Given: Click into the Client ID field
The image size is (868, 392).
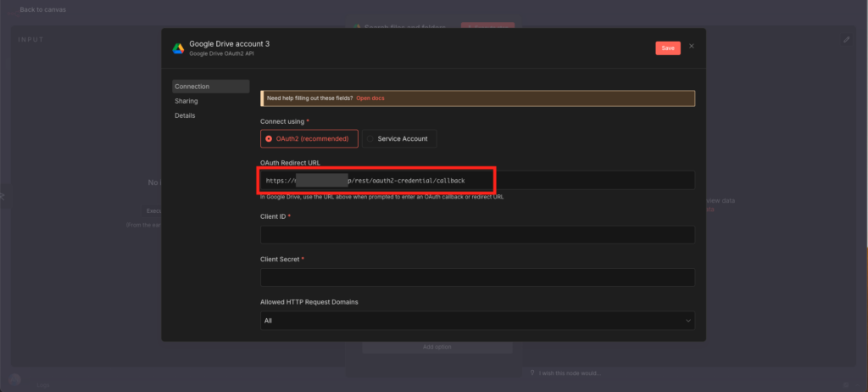Looking at the screenshot, I should [x=477, y=235].
